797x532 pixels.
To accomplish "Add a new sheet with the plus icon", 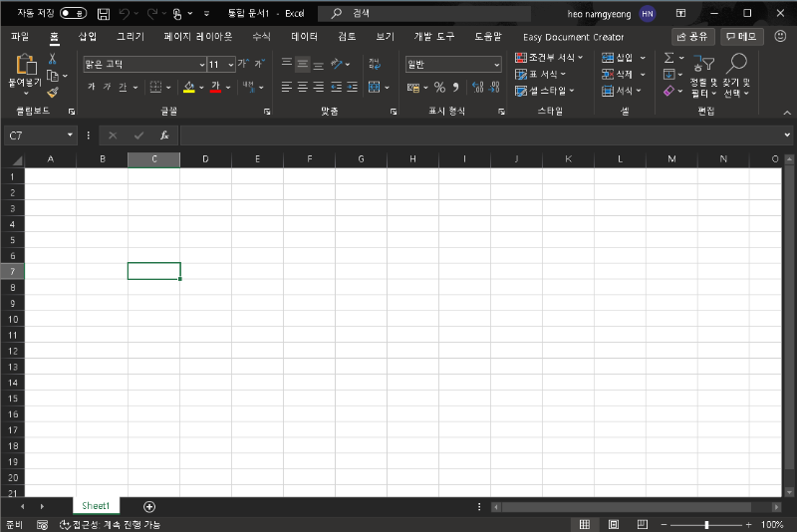I will point(149,507).
